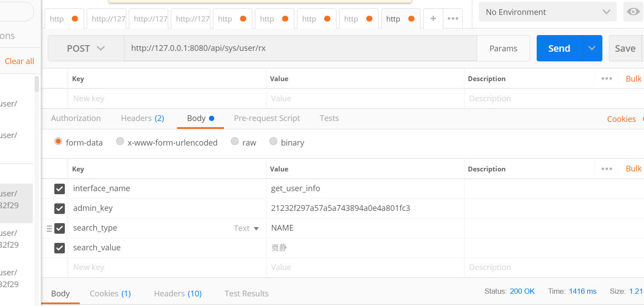Click inside the request URL field

(x=263, y=48)
